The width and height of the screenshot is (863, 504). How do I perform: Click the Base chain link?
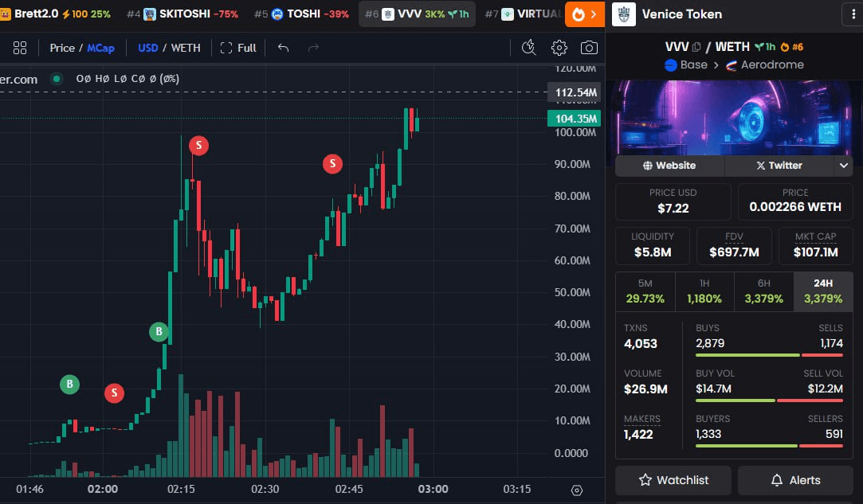pos(686,65)
